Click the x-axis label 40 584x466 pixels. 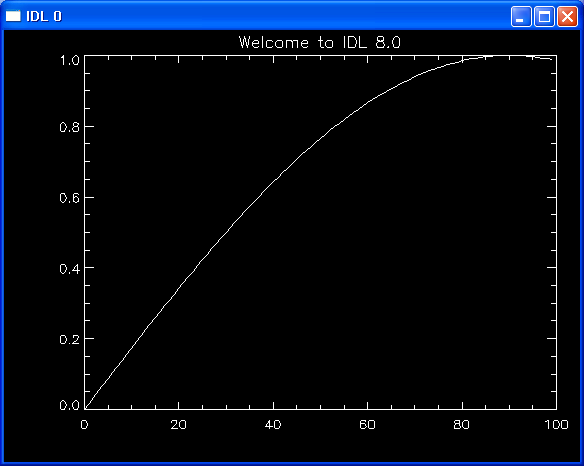click(273, 425)
